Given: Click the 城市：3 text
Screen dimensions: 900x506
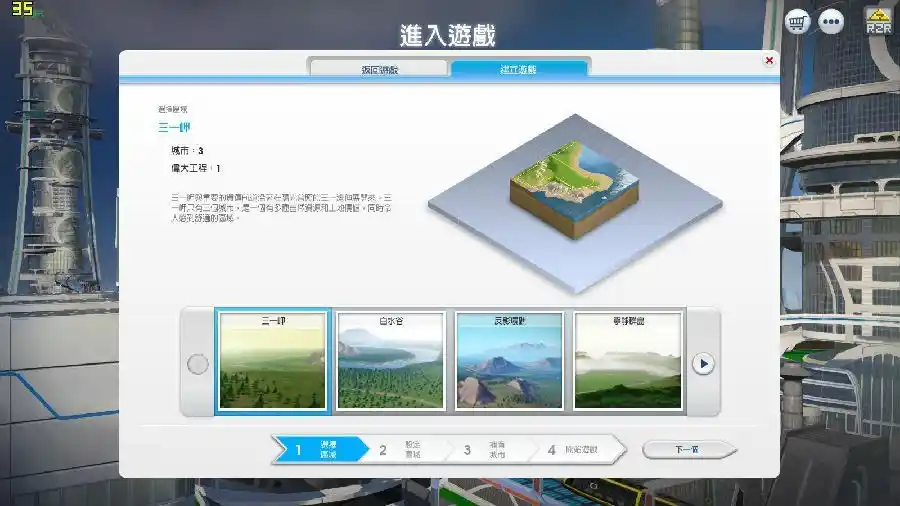Looking at the screenshot, I should click(x=187, y=150).
